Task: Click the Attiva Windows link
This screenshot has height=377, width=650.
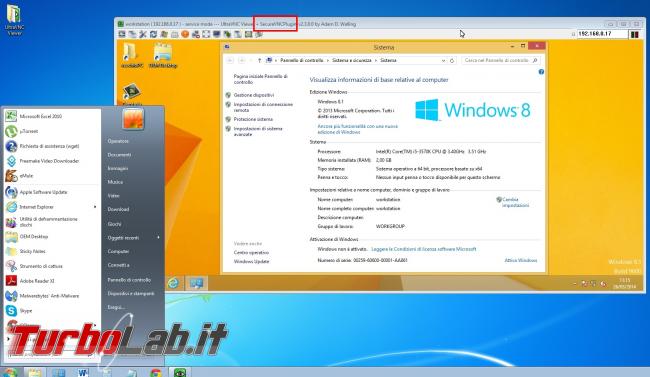Action: pos(521,260)
